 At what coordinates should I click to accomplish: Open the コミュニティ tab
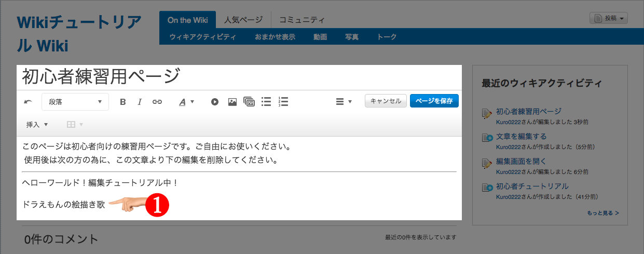point(302,20)
